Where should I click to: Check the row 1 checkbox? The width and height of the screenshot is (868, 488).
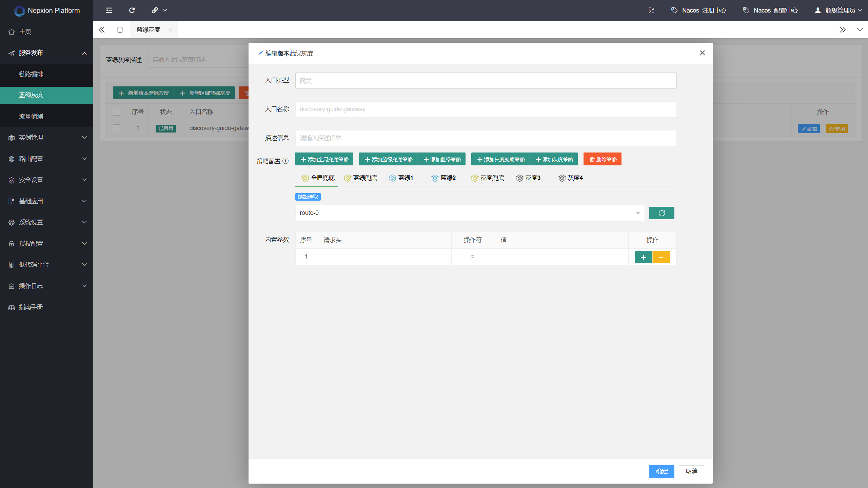tap(117, 128)
